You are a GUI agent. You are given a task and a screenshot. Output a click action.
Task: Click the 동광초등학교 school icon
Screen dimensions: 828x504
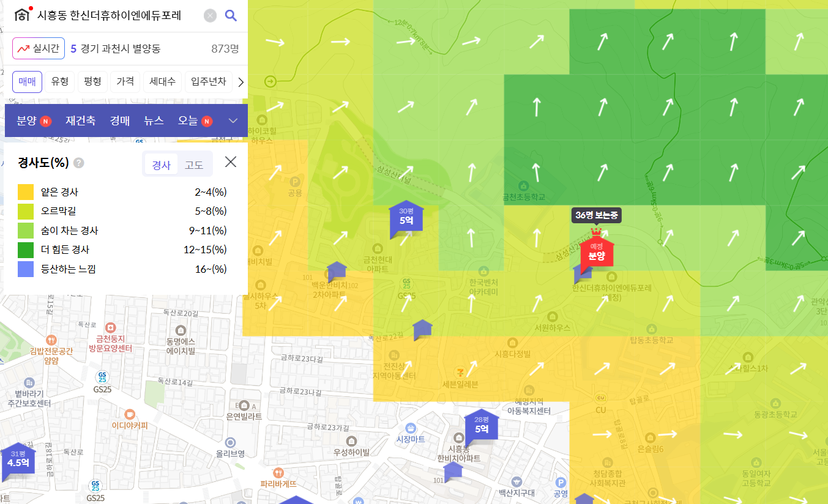pyautogui.click(x=776, y=403)
